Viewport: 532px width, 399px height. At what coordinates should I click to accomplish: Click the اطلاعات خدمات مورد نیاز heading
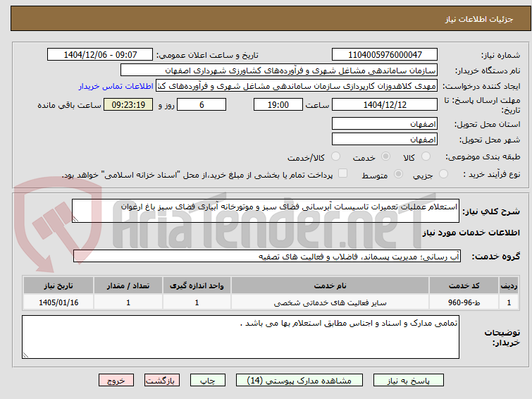tap(471, 233)
